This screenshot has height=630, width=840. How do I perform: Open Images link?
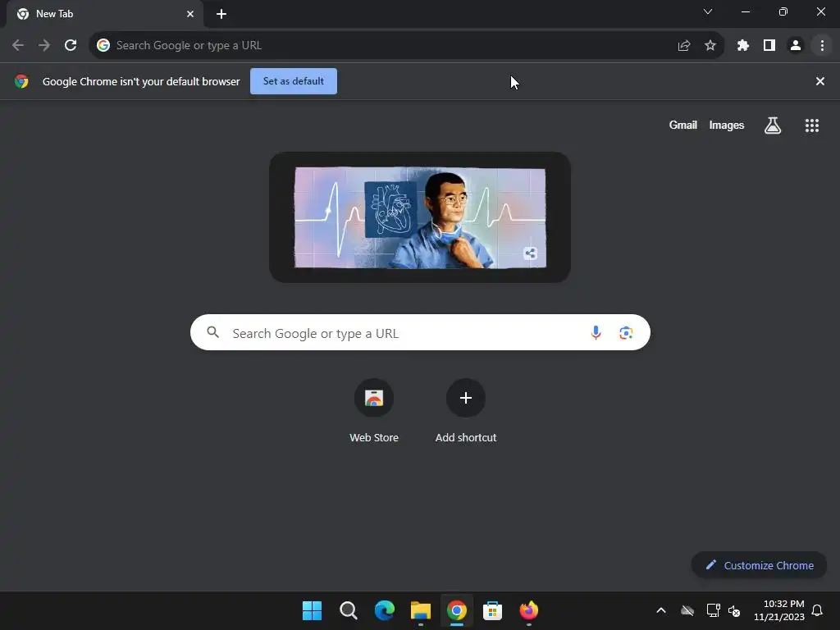pos(727,126)
